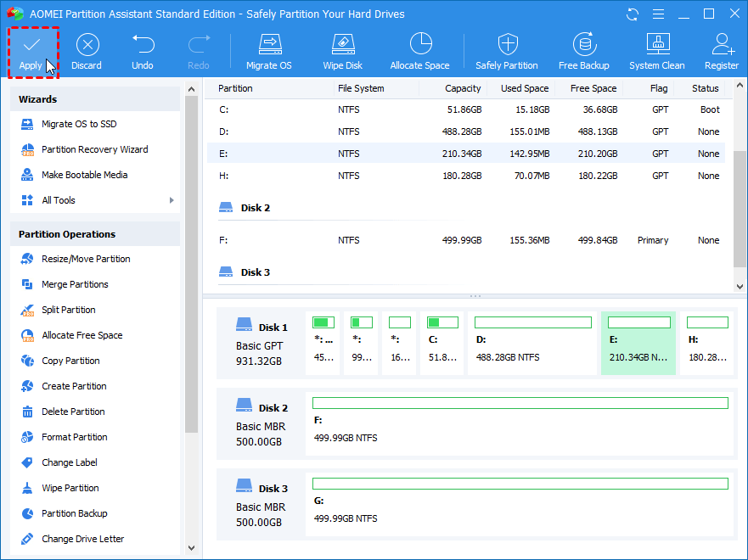Refresh the disk layout with the circular arrow
Image resolution: width=748 pixels, height=560 pixels.
632,14
